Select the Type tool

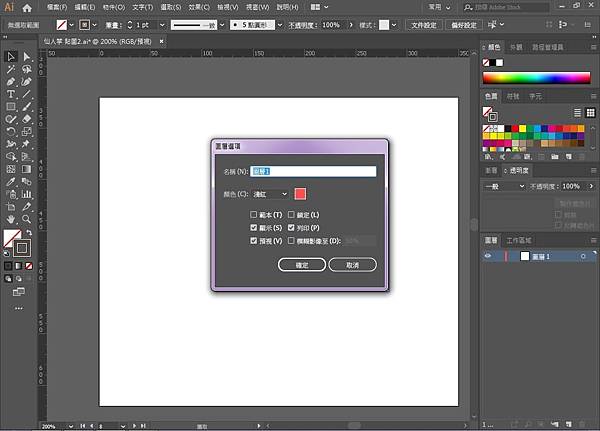coord(11,94)
